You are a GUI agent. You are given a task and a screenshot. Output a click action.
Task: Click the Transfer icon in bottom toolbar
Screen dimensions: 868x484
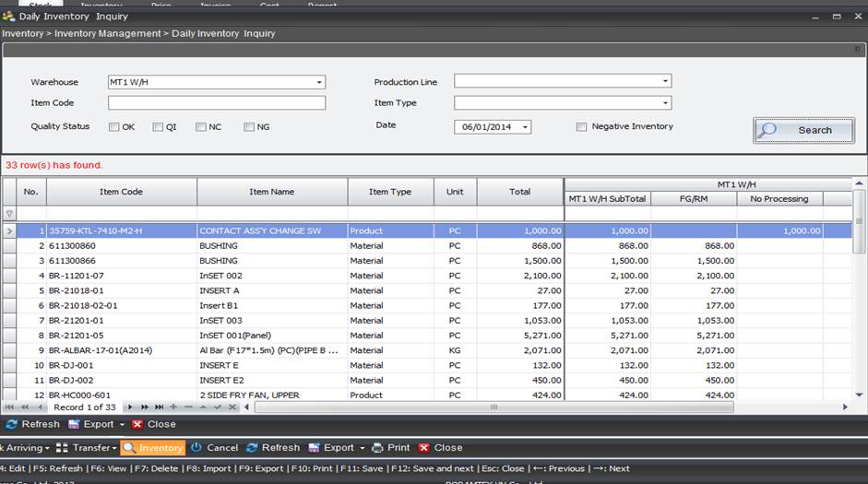[x=63, y=448]
